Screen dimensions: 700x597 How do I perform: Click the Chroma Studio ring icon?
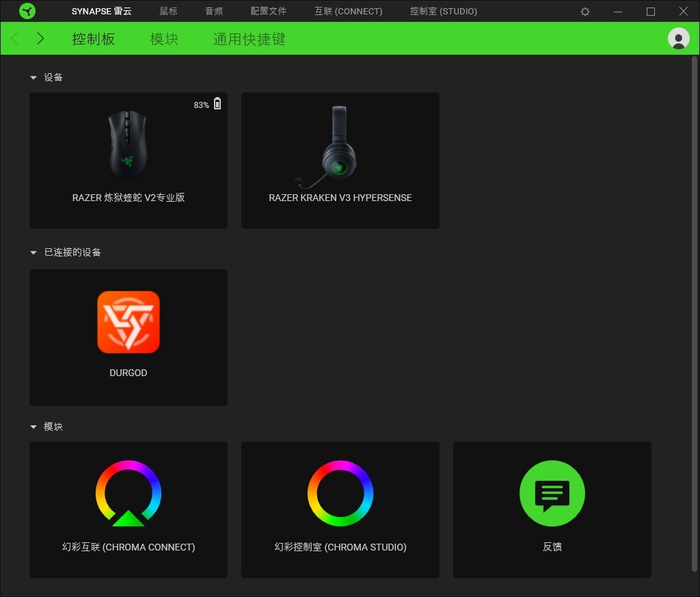340,494
